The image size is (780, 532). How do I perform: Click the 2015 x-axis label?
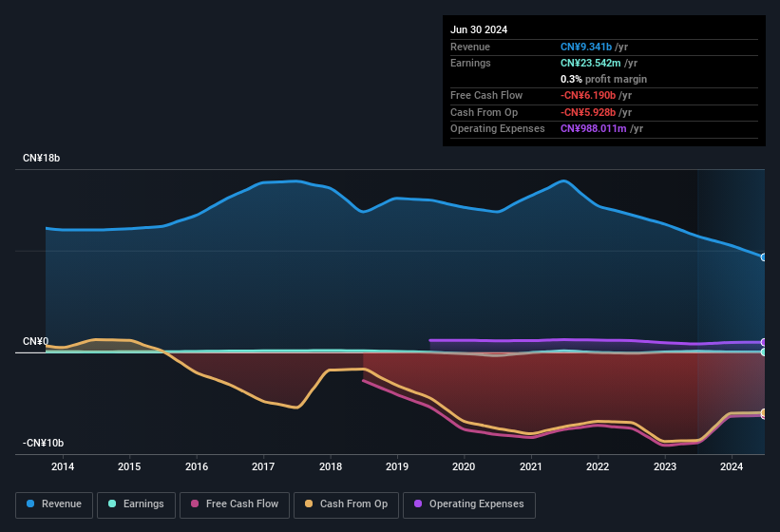[x=129, y=466]
